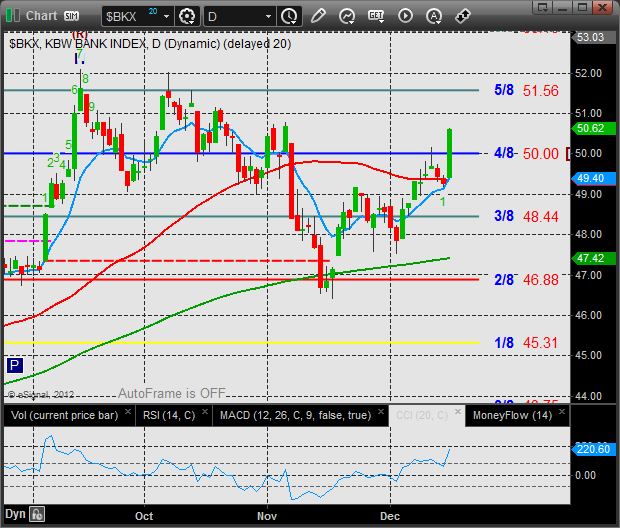Click the Chart window title text
This screenshot has width=620, height=528.
point(42,16)
